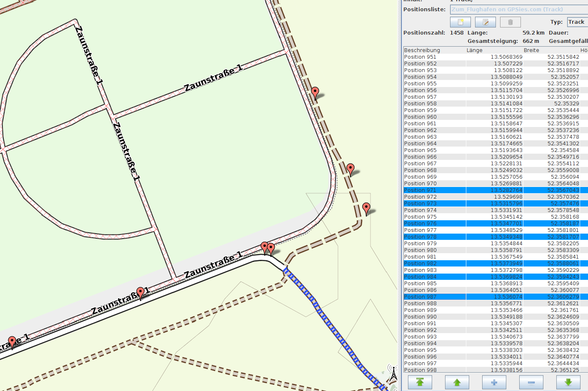
Task: Select the Position 961 row
Action: 495,124
